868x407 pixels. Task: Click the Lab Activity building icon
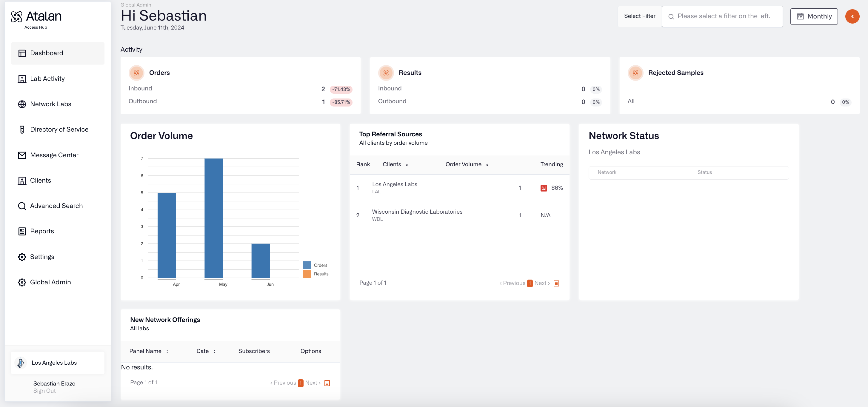click(x=22, y=79)
